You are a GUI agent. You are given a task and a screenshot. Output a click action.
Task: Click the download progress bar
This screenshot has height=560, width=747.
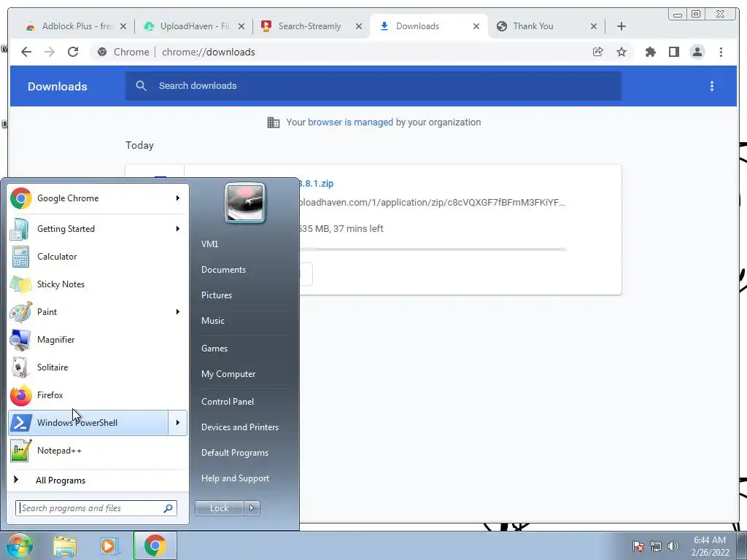tap(432, 249)
